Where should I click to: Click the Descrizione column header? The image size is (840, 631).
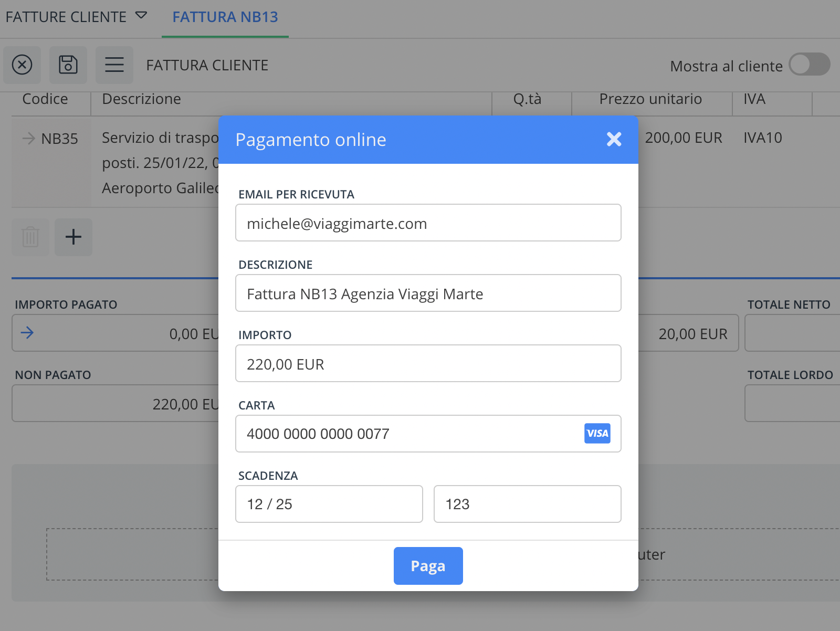tap(141, 99)
